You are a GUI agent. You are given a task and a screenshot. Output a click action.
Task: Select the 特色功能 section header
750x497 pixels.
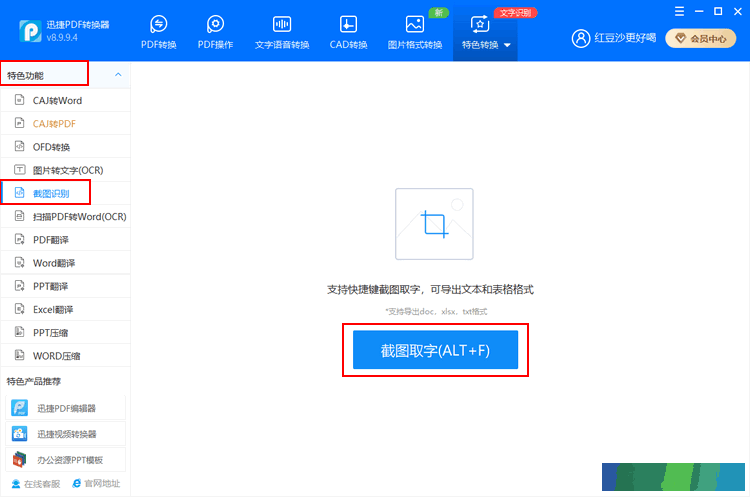[65, 75]
